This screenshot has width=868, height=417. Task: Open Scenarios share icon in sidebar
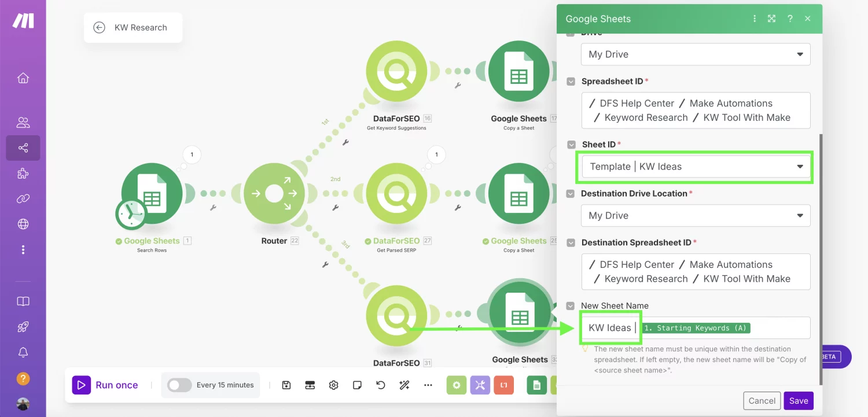23,148
